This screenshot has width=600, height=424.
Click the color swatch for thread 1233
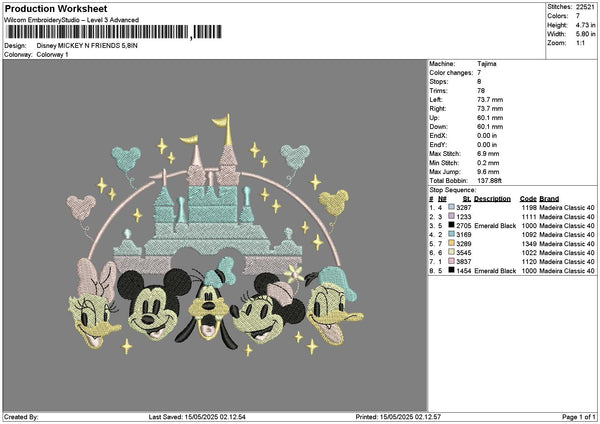pos(452,217)
